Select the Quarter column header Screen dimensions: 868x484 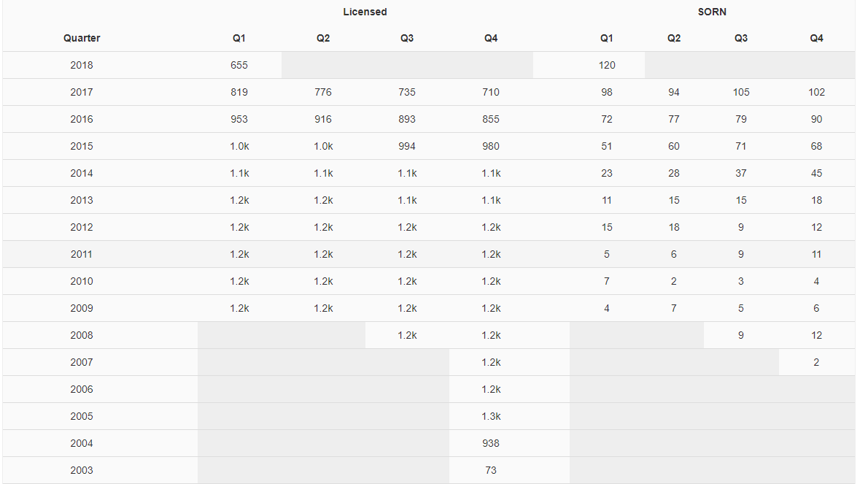[82, 38]
